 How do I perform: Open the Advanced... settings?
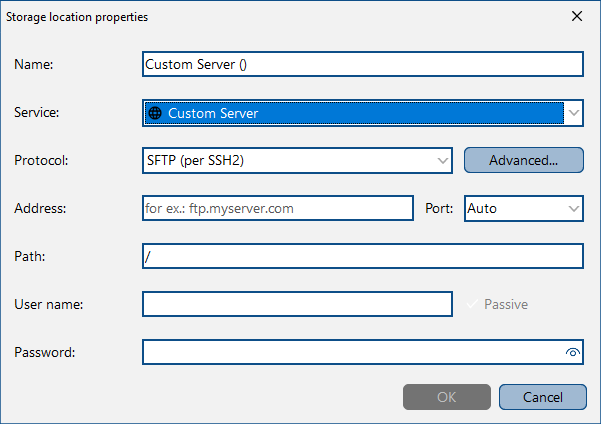coord(524,160)
